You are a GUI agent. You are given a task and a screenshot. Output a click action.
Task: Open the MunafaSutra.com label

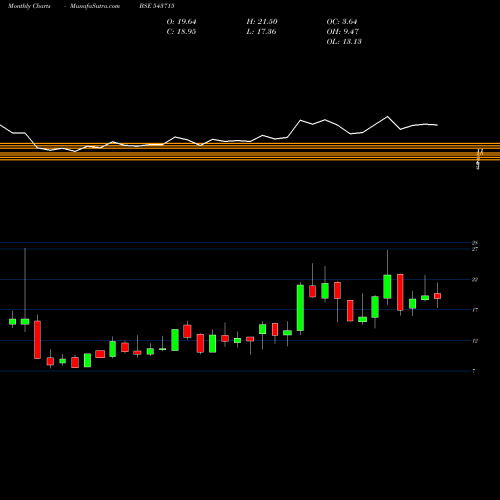(x=95, y=6)
